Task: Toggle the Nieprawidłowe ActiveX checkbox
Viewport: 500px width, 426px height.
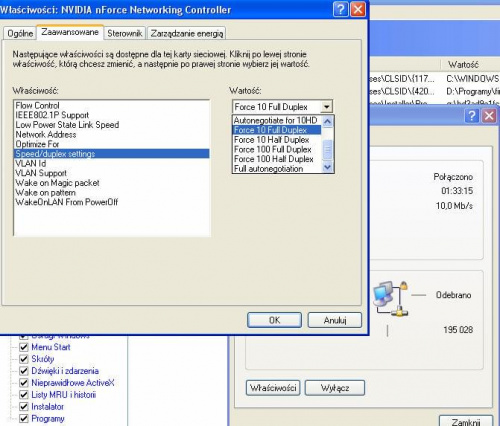Action: coord(23,383)
